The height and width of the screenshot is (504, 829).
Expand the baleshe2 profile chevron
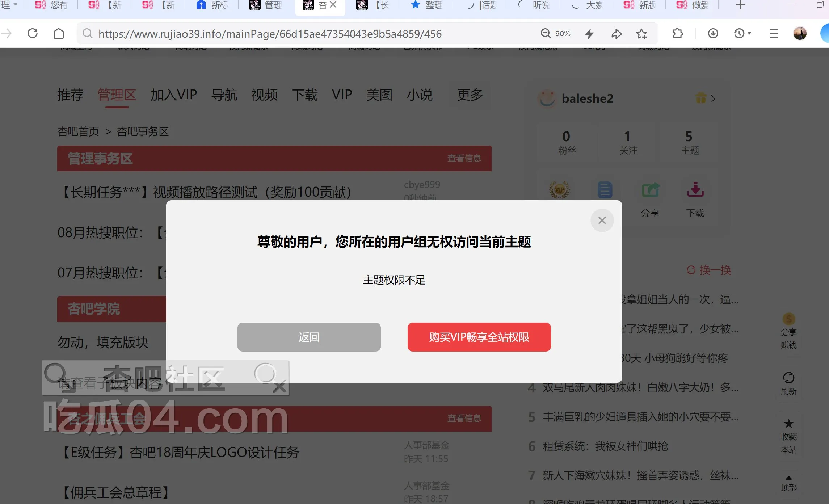[713, 98]
